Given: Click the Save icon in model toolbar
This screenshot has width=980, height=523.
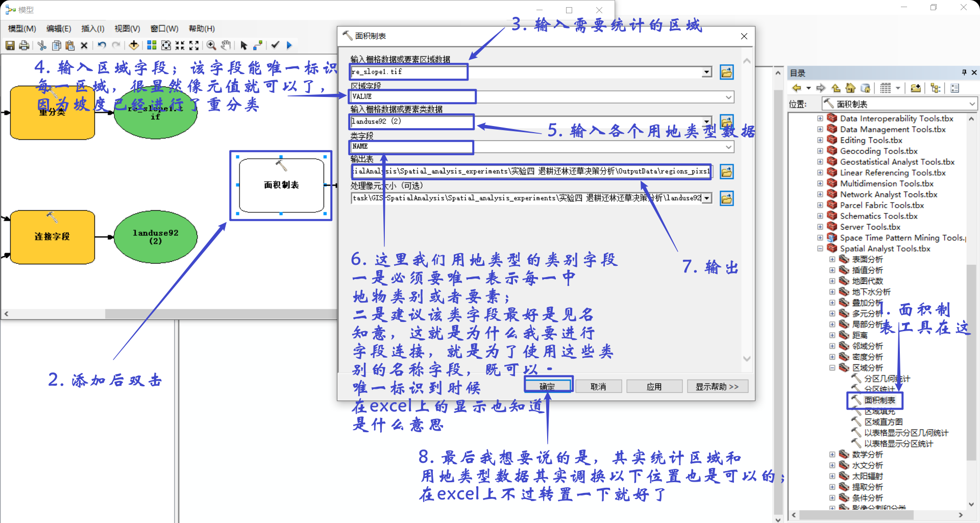Looking at the screenshot, I should coord(10,45).
